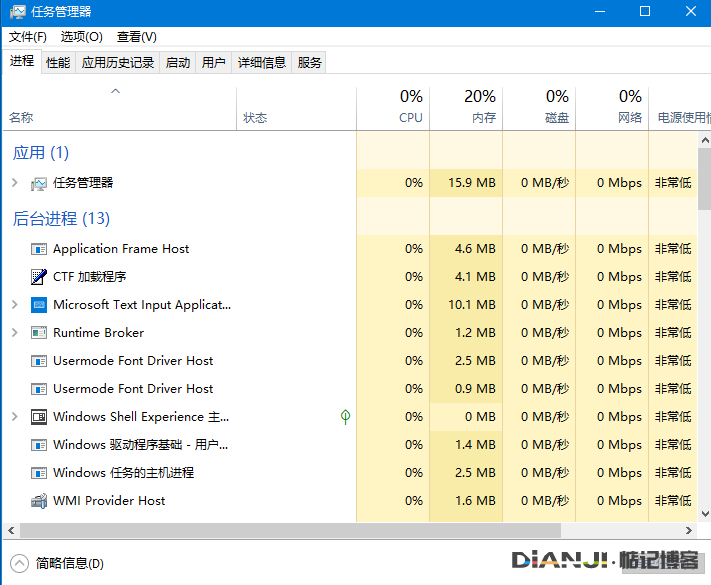Switch to the 性能 tab
This screenshot has height=585, width=711.
(x=58, y=63)
